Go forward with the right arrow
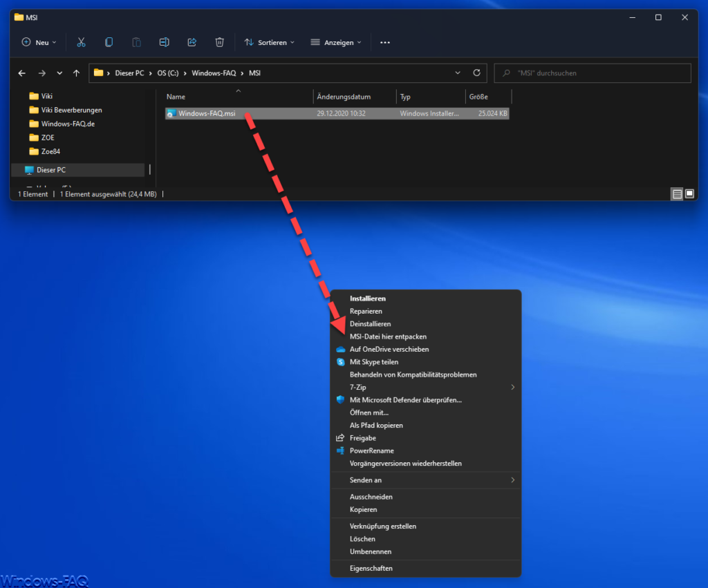708x588 pixels. coord(42,73)
